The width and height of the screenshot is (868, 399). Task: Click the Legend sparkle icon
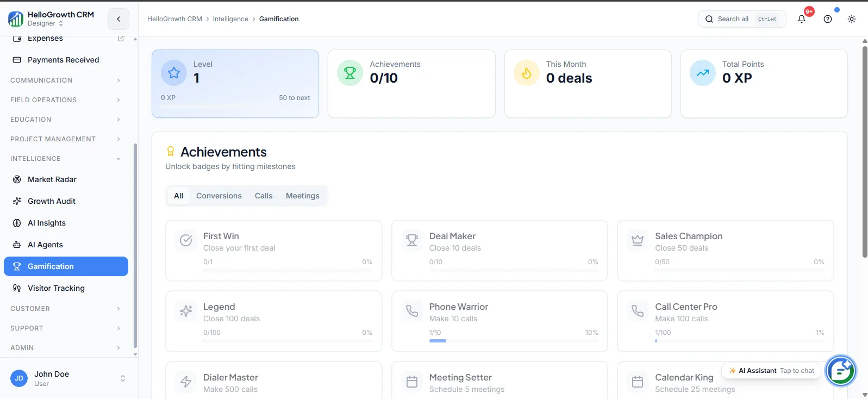pos(186,311)
